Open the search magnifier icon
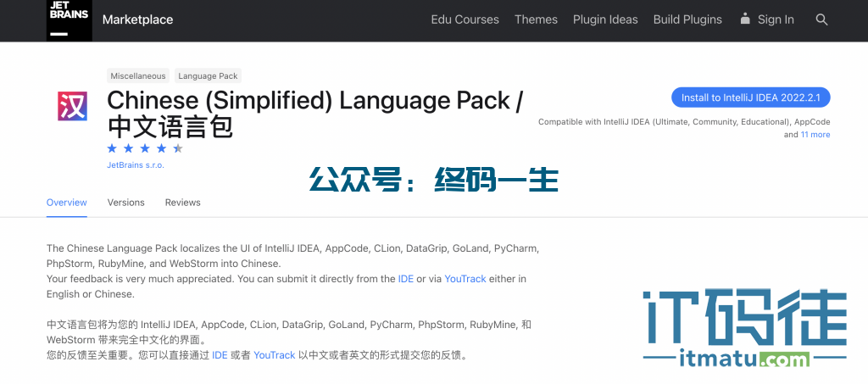The image size is (868, 384). [821, 19]
